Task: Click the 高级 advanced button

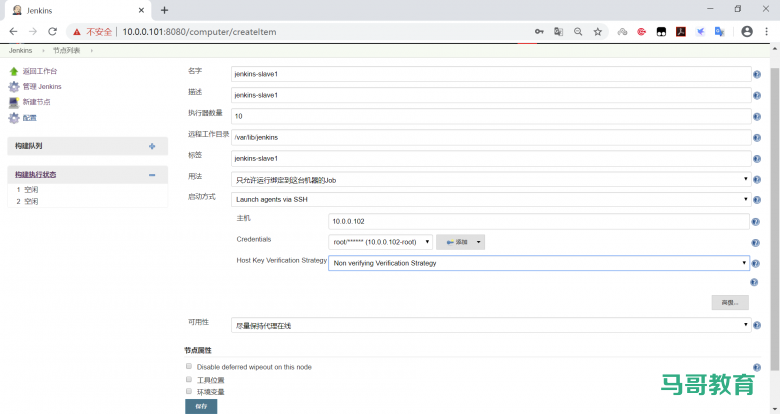Action: click(x=730, y=303)
